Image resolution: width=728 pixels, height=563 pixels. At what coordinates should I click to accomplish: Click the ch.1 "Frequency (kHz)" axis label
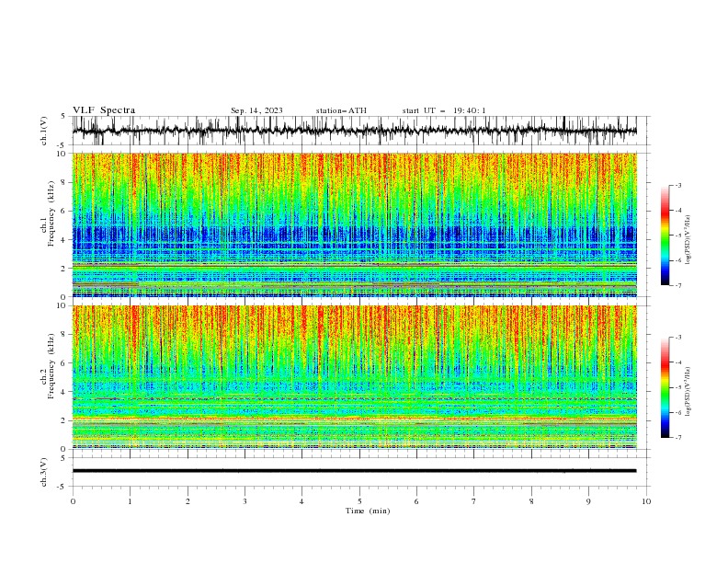51,214
